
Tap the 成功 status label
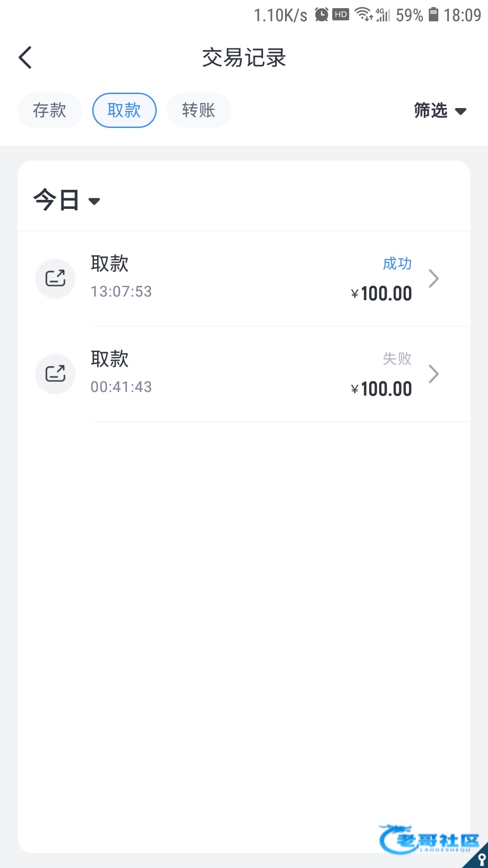tap(397, 264)
